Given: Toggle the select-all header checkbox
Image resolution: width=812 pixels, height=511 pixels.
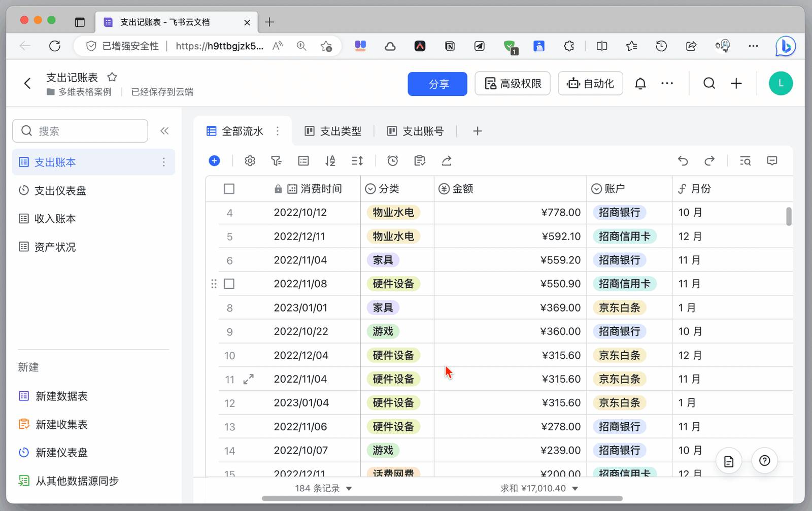Looking at the screenshot, I should [229, 189].
